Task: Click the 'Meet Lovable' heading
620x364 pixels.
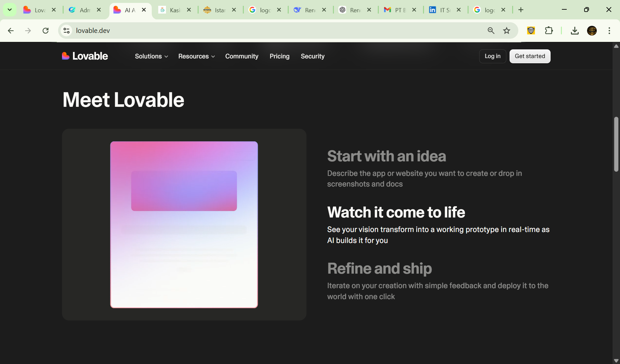Action: 123,100
